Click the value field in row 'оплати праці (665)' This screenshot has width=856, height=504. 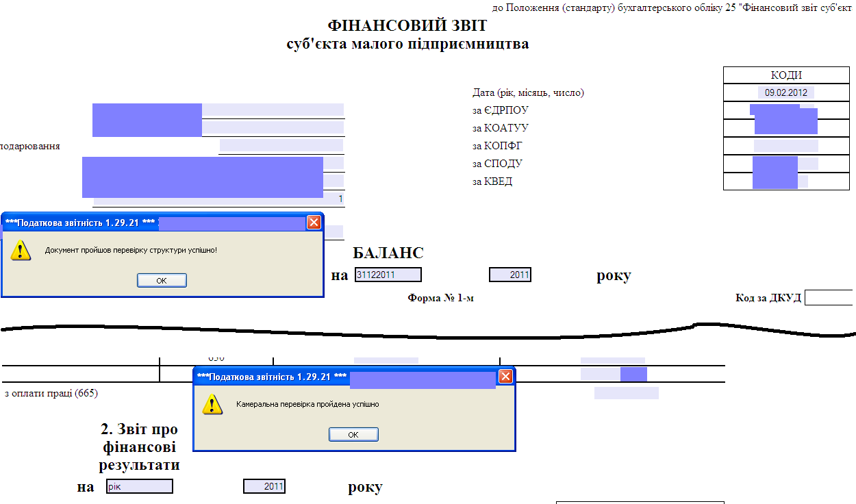point(626,393)
